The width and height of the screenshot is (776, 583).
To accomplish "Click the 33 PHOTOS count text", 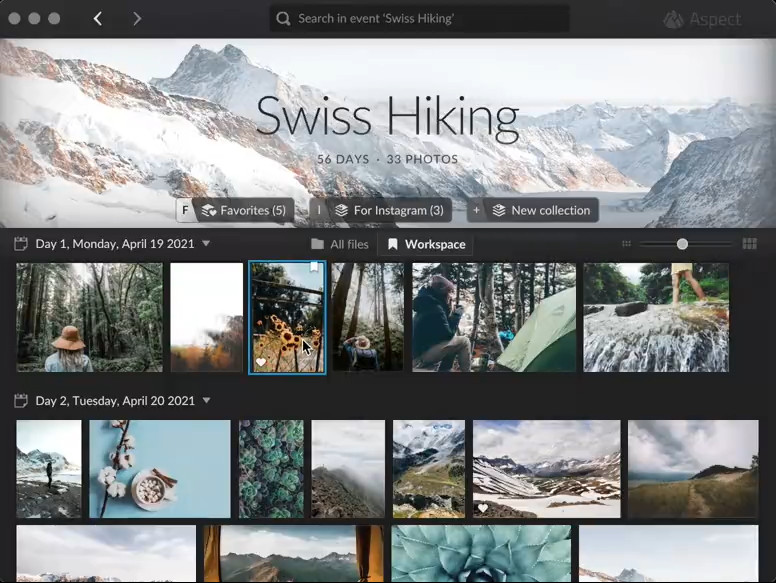I will tap(422, 159).
